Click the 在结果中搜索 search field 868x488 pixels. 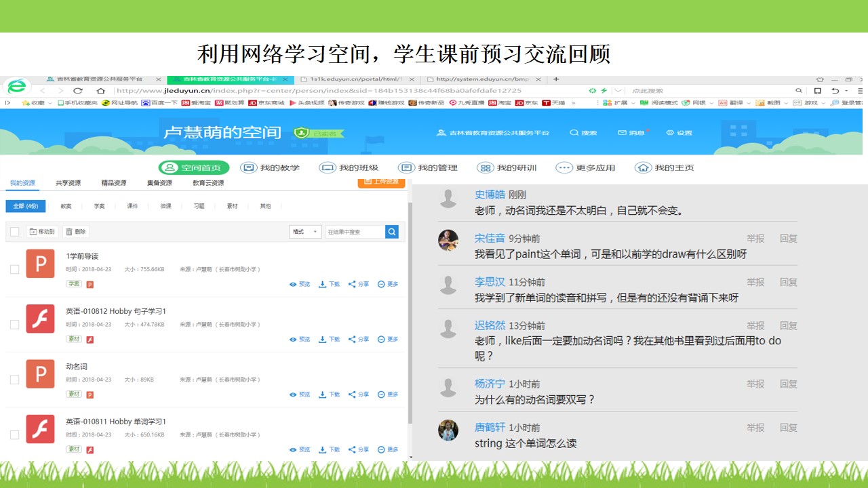click(355, 232)
